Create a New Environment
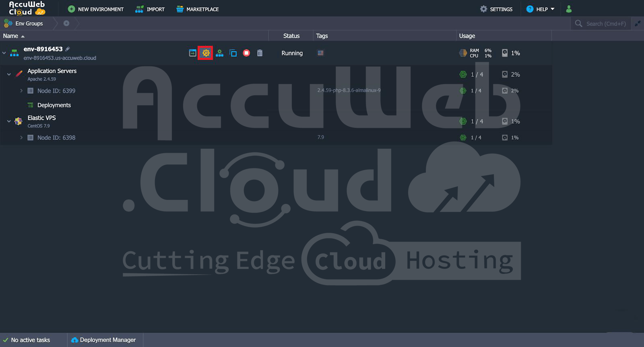The image size is (644, 347). tap(96, 9)
